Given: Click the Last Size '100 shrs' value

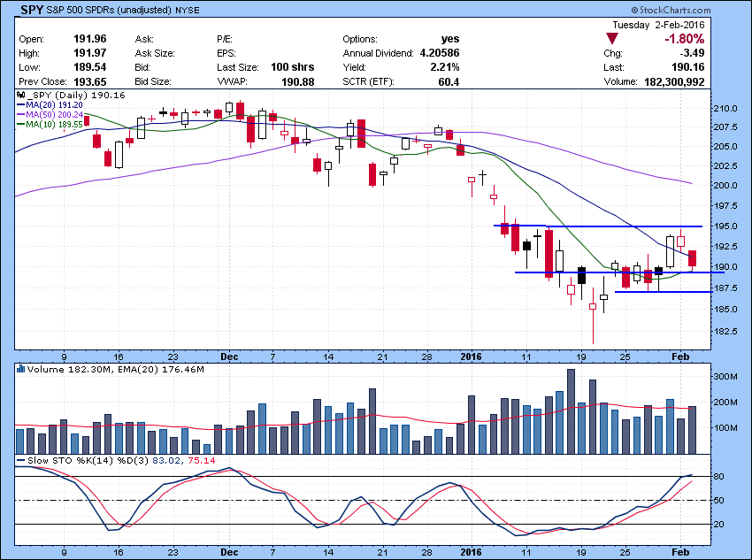Looking at the screenshot, I should click(x=293, y=67).
